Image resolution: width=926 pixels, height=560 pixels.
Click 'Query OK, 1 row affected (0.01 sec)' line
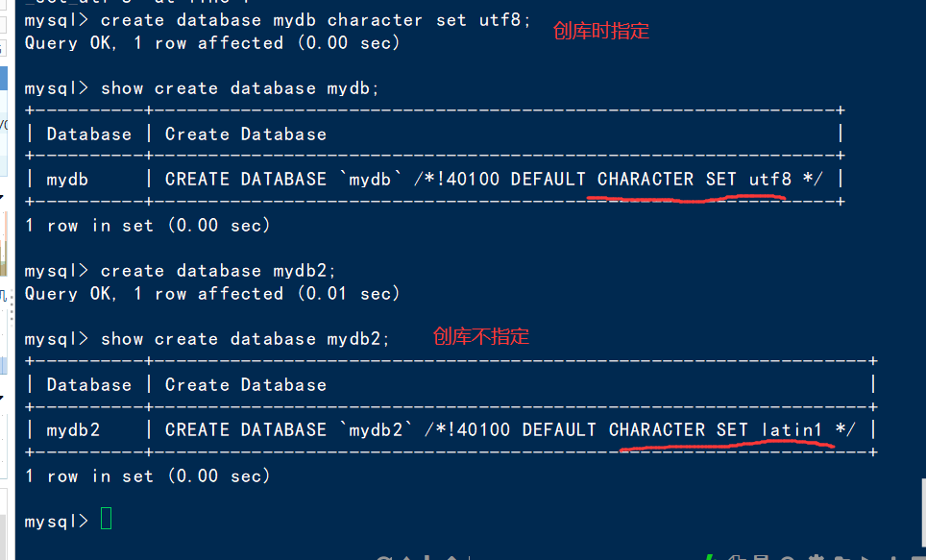[212, 294]
